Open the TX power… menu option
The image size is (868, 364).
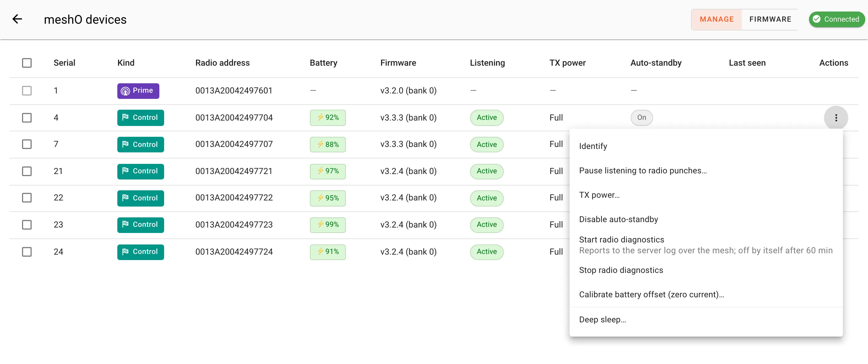706,195
